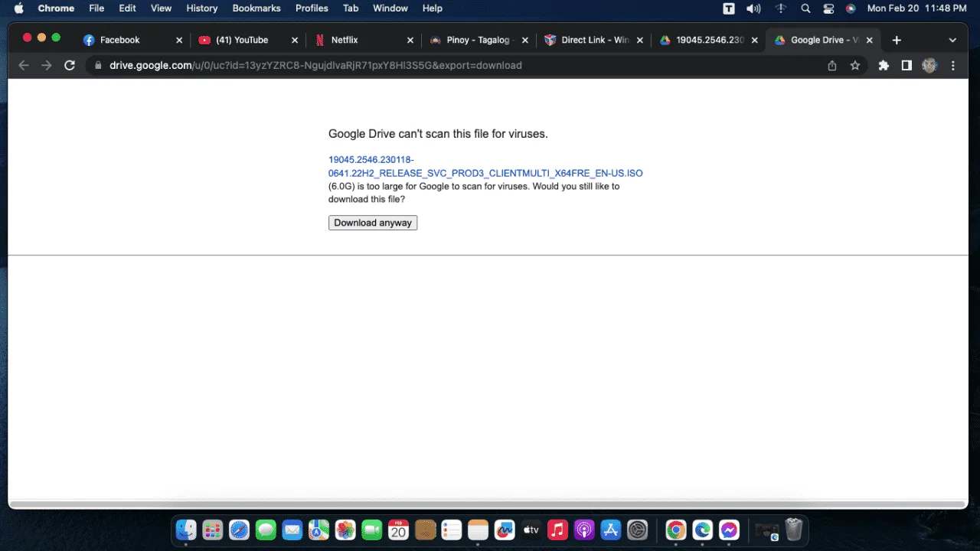This screenshot has height=551, width=980.
Task: Open Music from the Dock
Action: [x=557, y=530]
